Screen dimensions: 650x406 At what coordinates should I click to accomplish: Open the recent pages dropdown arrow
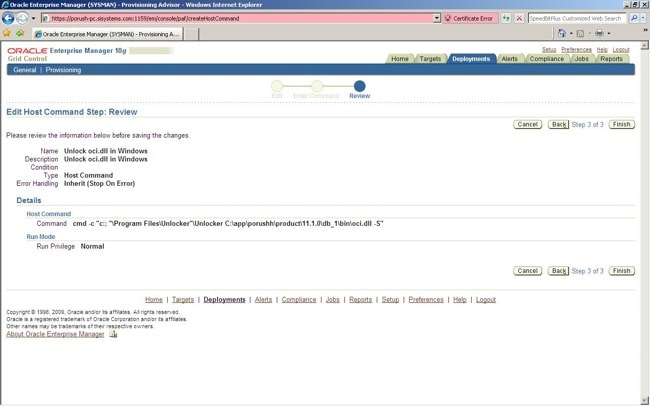click(34, 19)
